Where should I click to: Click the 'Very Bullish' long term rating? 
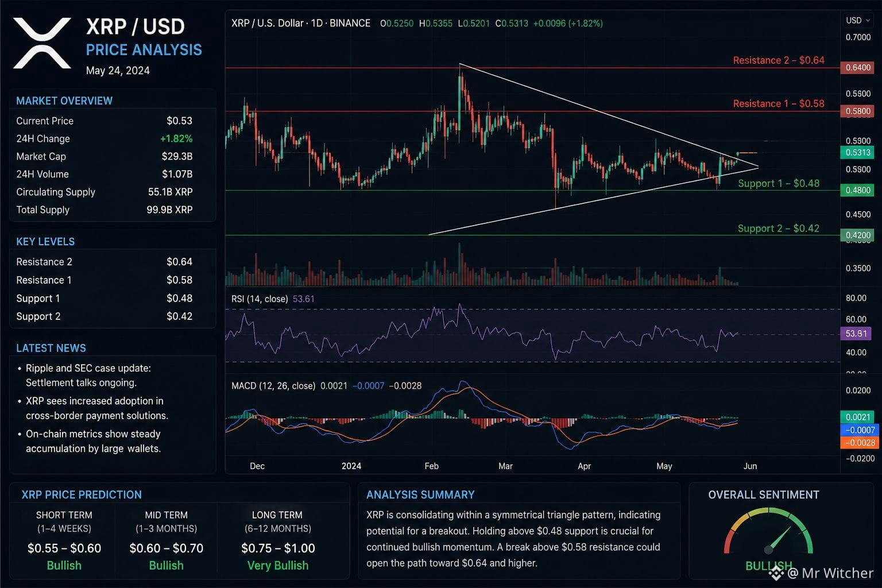point(278,566)
